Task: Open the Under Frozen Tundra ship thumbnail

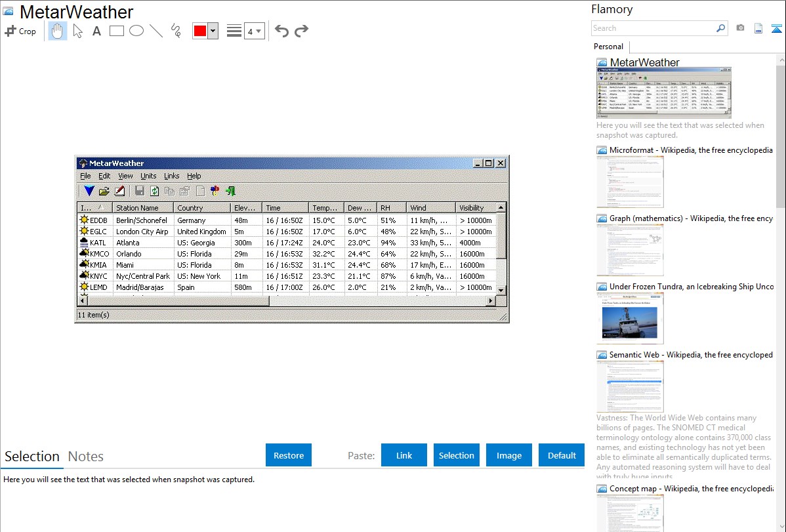Action: (x=630, y=318)
